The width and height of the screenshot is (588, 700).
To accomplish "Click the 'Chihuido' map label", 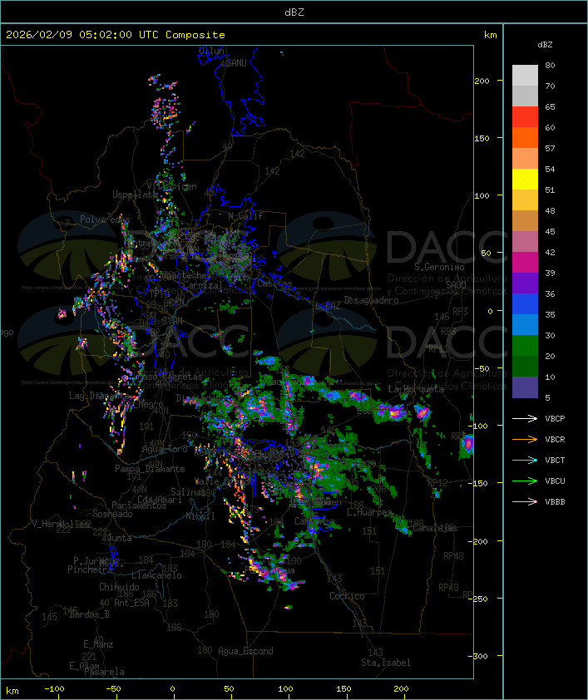I will (x=119, y=587).
